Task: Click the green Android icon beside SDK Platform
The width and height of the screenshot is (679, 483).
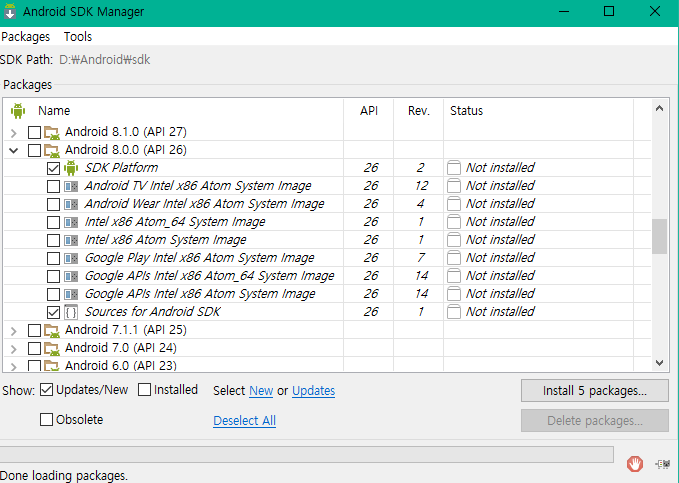Action: pos(71,168)
